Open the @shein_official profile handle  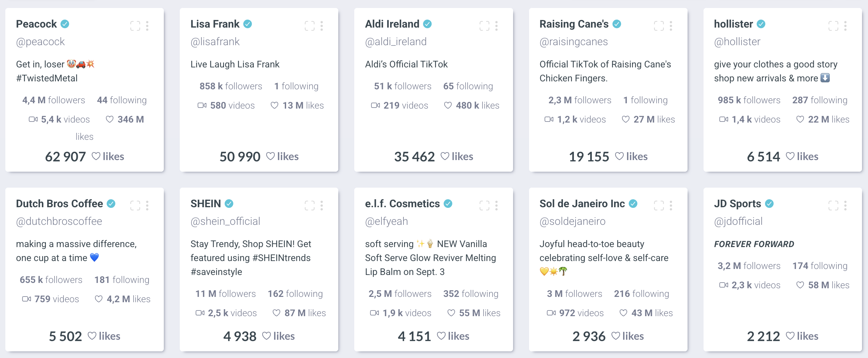[225, 221]
